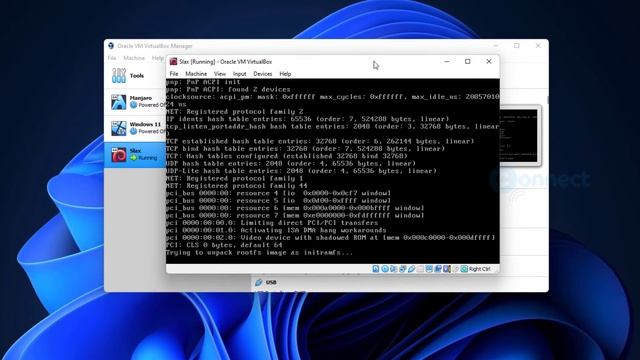This screenshot has width=640, height=360.
Task: Open File menu in Slax VM window
Action: [174, 74]
